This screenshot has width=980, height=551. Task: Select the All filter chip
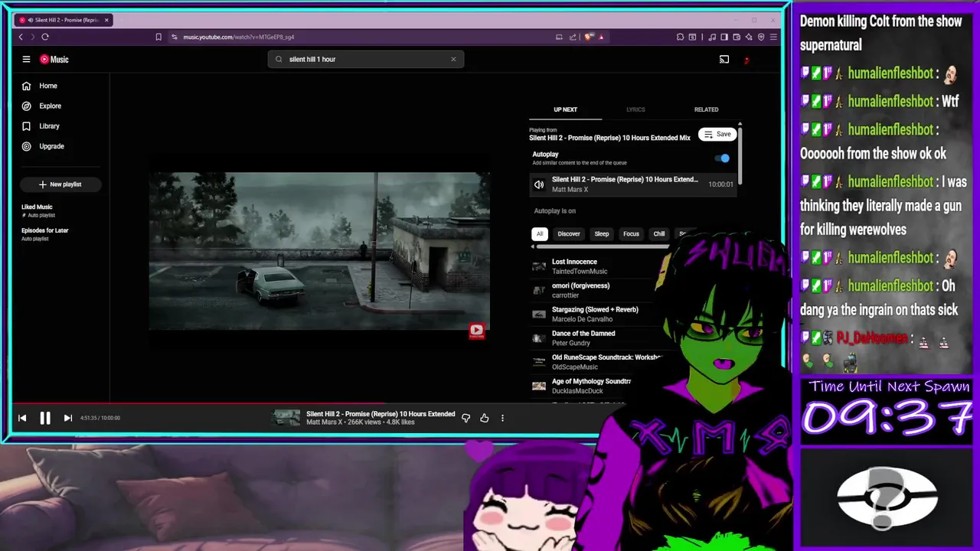pyautogui.click(x=540, y=233)
